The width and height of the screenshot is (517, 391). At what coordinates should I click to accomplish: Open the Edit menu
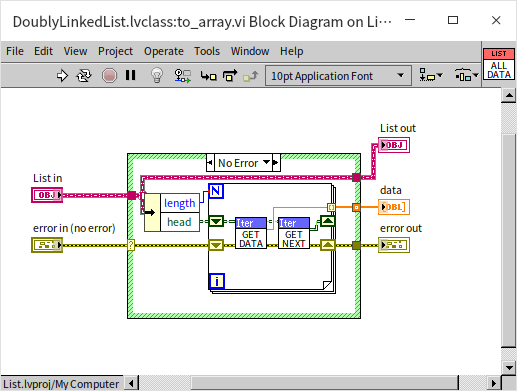[43, 51]
